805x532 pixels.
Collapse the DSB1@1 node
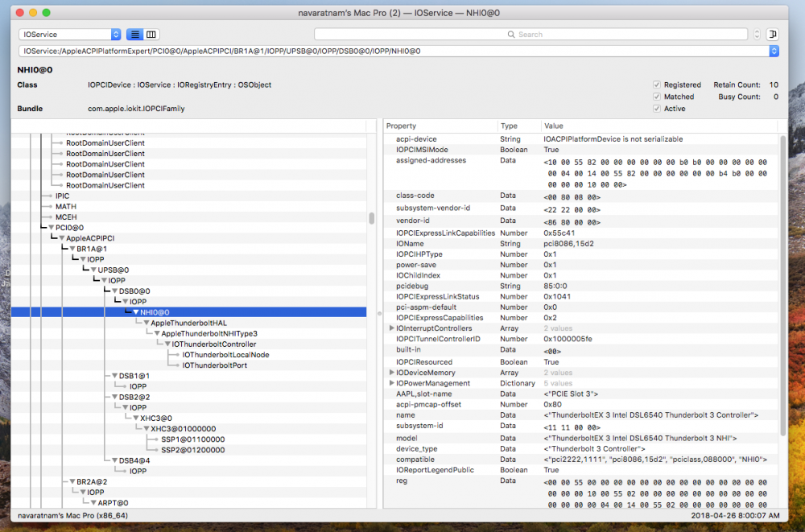114,376
